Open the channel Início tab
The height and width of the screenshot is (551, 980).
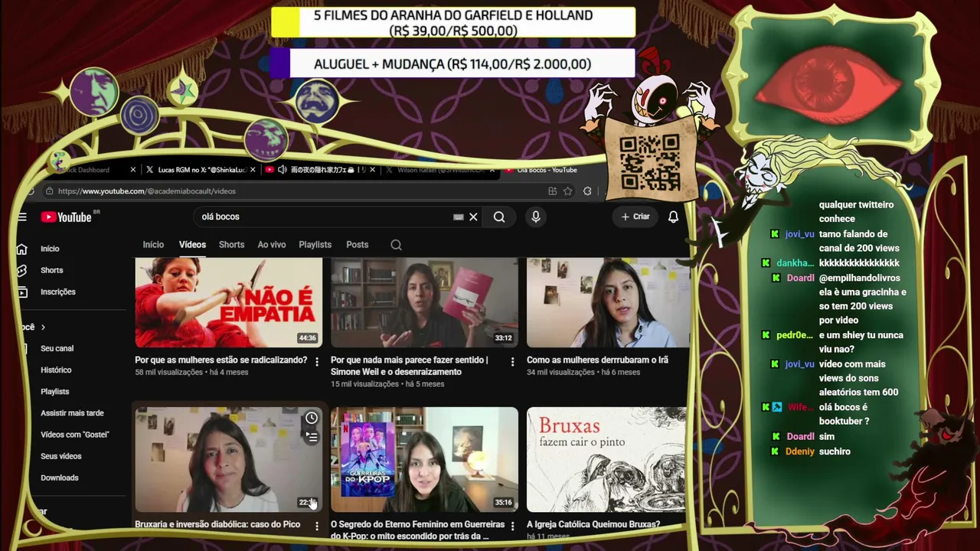pos(153,245)
